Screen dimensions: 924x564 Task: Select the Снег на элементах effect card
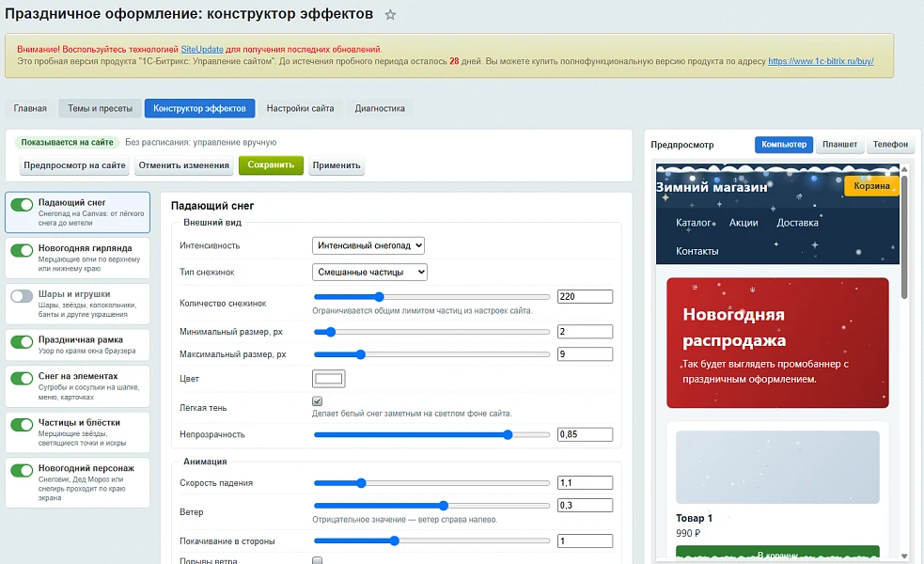click(x=77, y=386)
